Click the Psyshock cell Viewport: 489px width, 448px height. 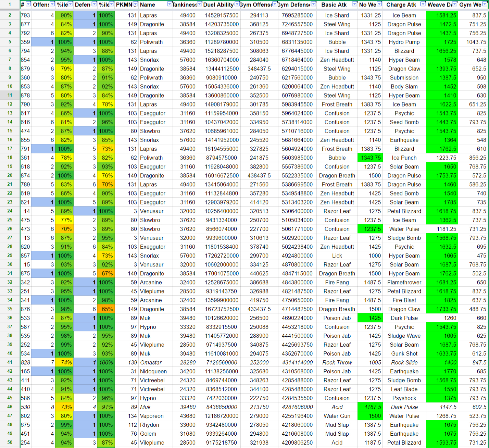pos(404,398)
